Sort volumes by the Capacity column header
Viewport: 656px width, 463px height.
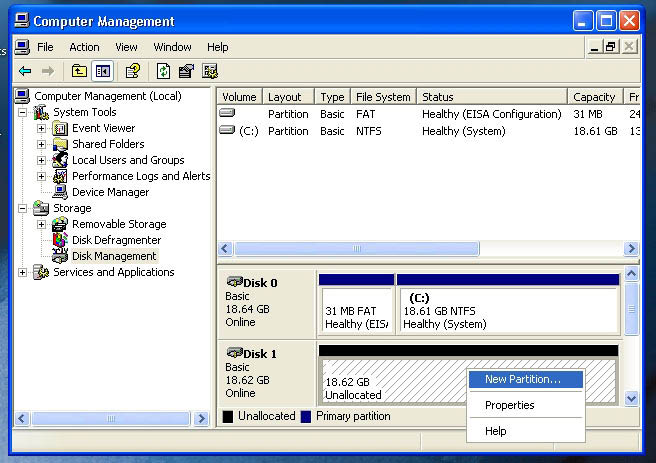pos(595,97)
